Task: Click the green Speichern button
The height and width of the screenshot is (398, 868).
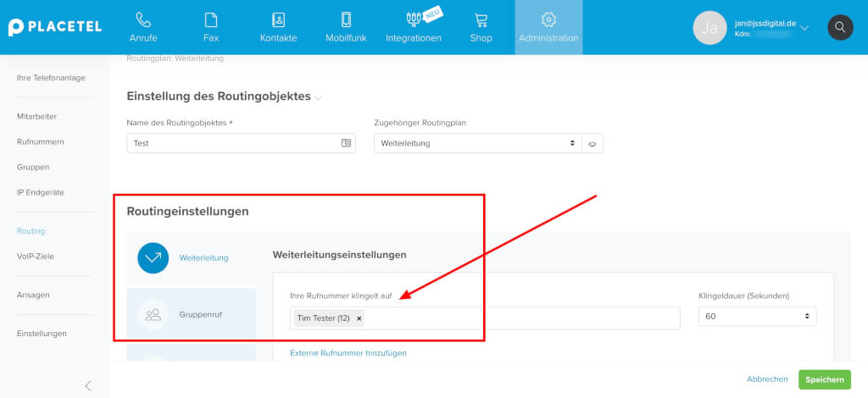Action: point(825,379)
